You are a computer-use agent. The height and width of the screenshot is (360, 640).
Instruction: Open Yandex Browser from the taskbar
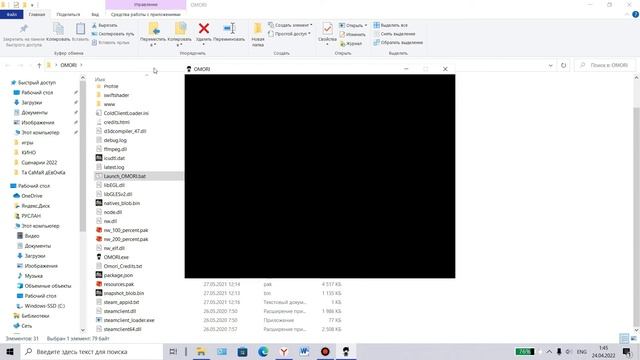284,351
